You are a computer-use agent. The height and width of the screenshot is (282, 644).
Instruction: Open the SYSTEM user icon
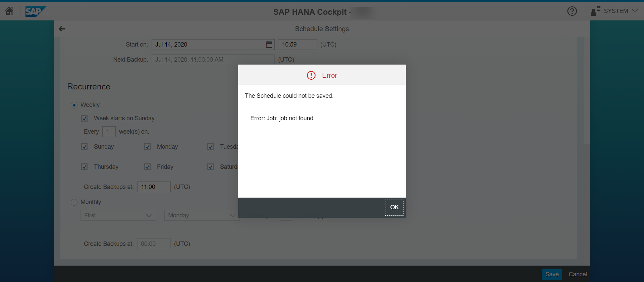[x=595, y=11]
